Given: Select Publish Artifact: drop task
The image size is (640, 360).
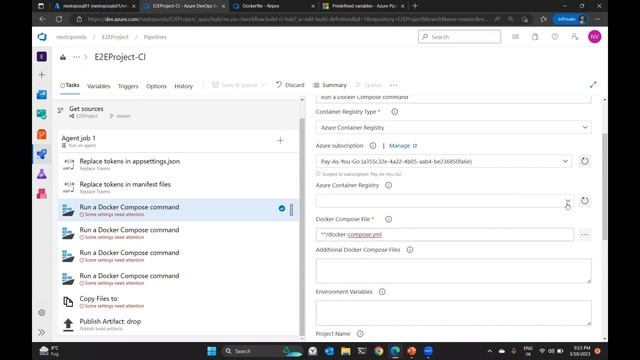Looking at the screenshot, I should [178, 324].
